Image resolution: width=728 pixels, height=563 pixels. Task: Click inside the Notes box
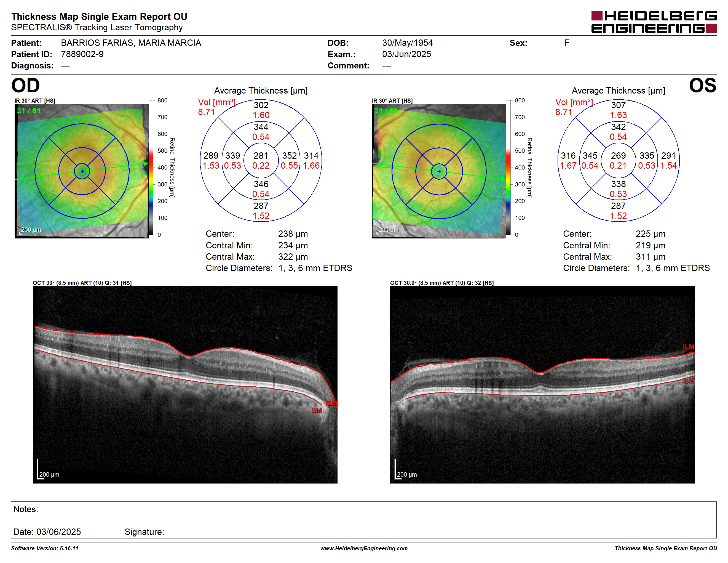[364, 520]
